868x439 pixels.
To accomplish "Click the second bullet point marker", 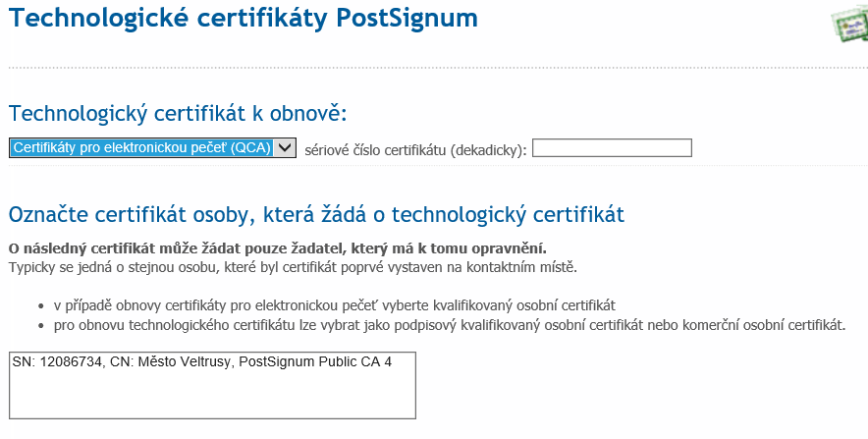I will pyautogui.click(x=41, y=326).
